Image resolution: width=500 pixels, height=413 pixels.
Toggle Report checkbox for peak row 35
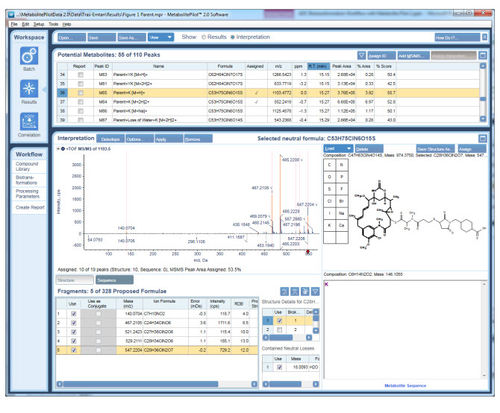(80, 84)
